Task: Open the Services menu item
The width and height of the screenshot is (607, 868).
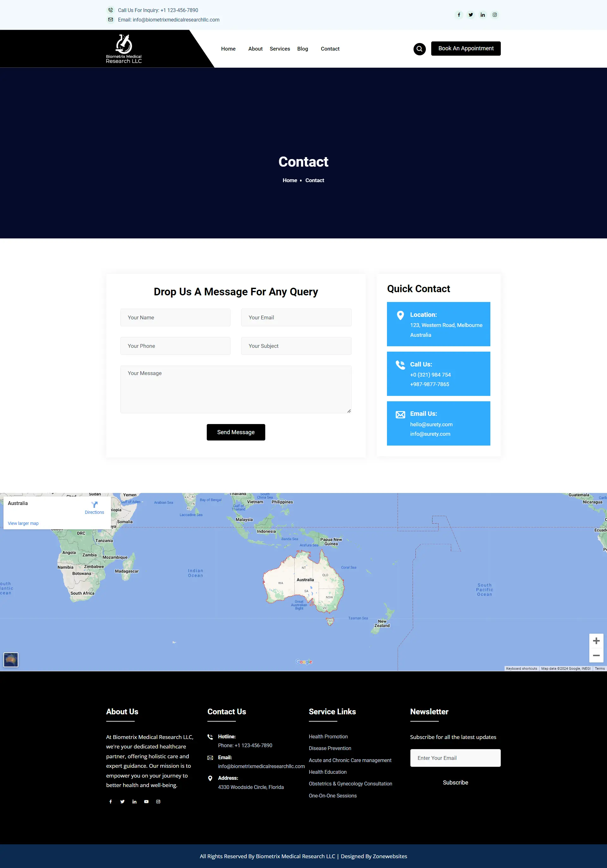Action: click(280, 49)
